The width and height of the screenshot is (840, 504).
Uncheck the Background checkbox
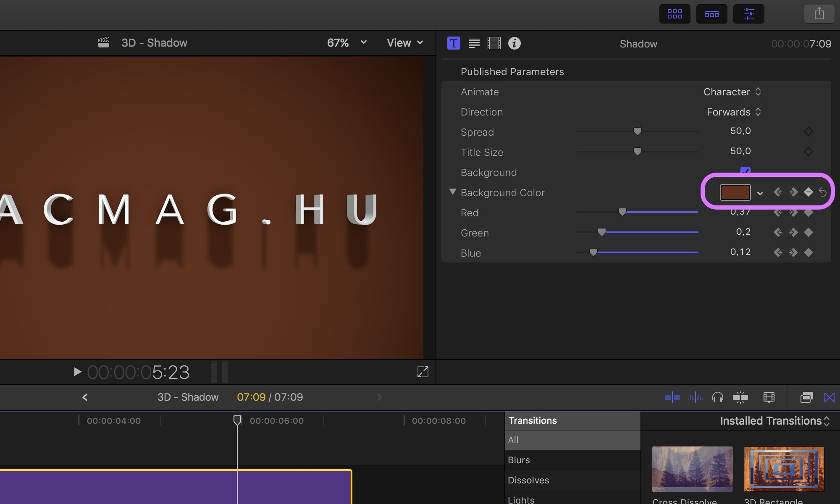745,171
